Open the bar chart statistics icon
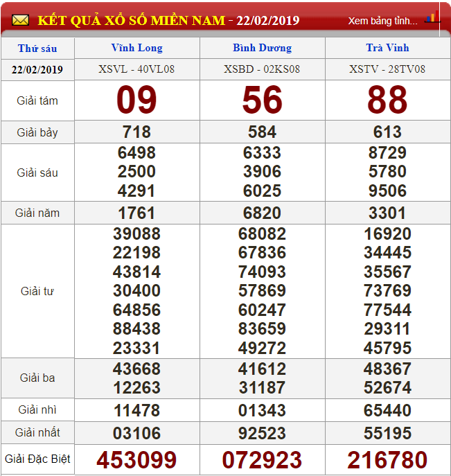Image resolution: width=451 pixels, height=476 pixels. [x=432, y=17]
